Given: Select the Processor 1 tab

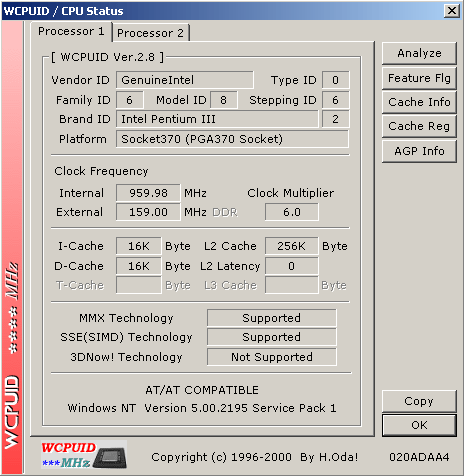Looking at the screenshot, I should 71,31.
